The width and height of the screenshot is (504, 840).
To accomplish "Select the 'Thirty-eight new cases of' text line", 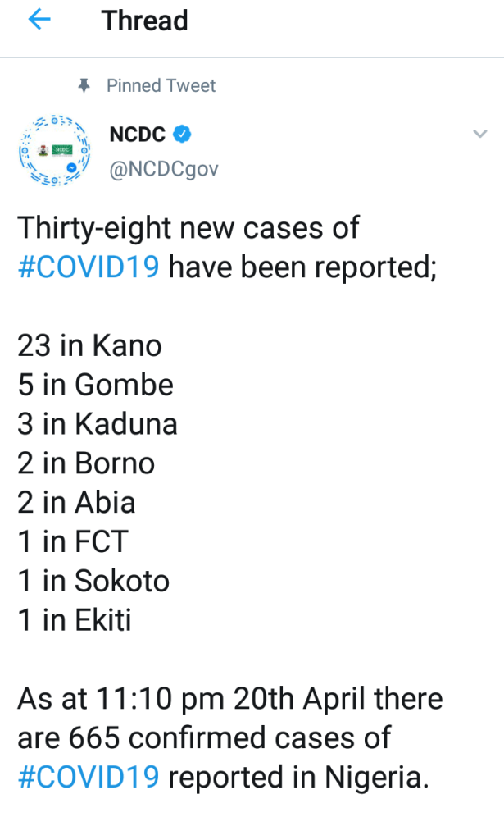I will [188, 227].
